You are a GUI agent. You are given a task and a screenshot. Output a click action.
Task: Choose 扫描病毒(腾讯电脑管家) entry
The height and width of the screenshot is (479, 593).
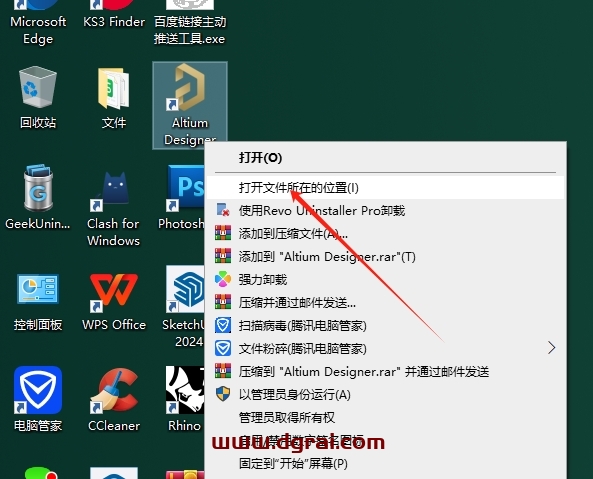pos(385,326)
